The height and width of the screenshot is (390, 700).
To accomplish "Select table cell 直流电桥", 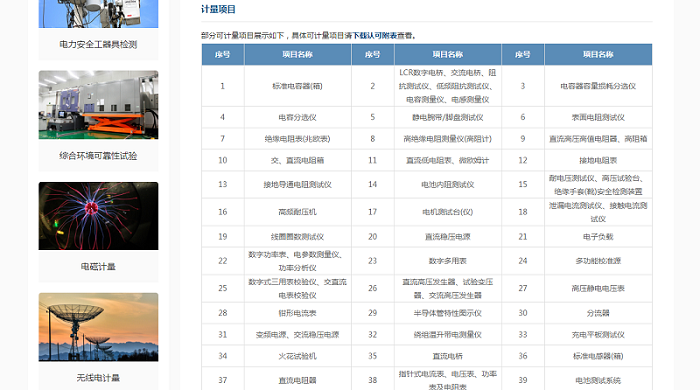I will [x=448, y=356].
